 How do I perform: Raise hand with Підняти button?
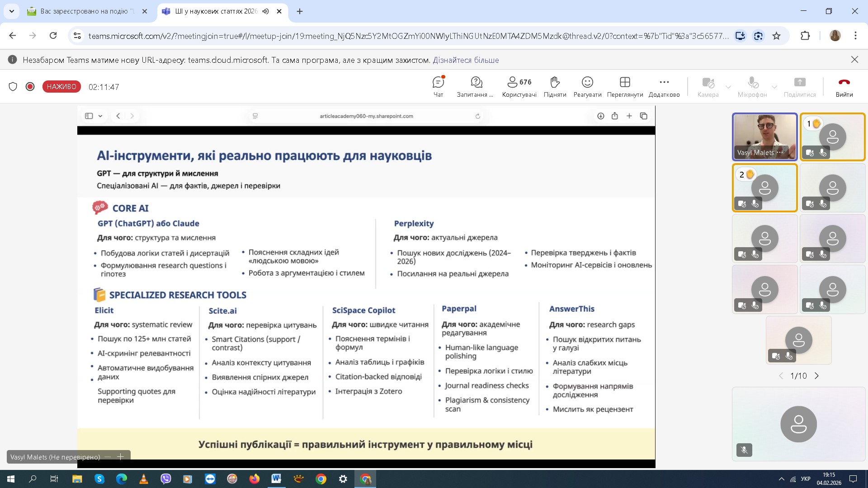pos(555,87)
